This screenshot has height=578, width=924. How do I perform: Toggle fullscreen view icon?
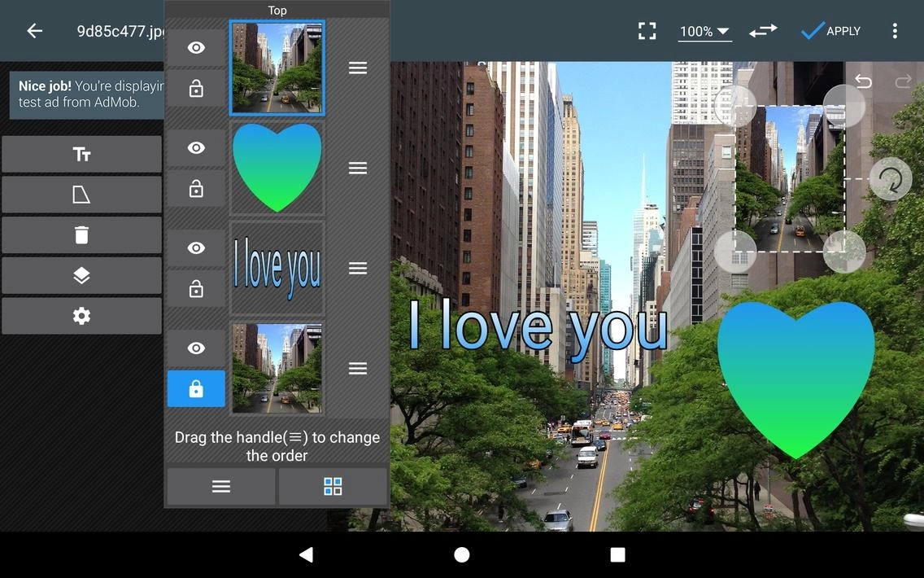(647, 31)
